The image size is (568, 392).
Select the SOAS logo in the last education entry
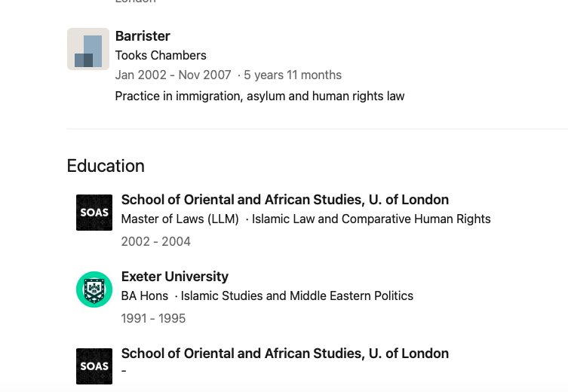pos(94,366)
